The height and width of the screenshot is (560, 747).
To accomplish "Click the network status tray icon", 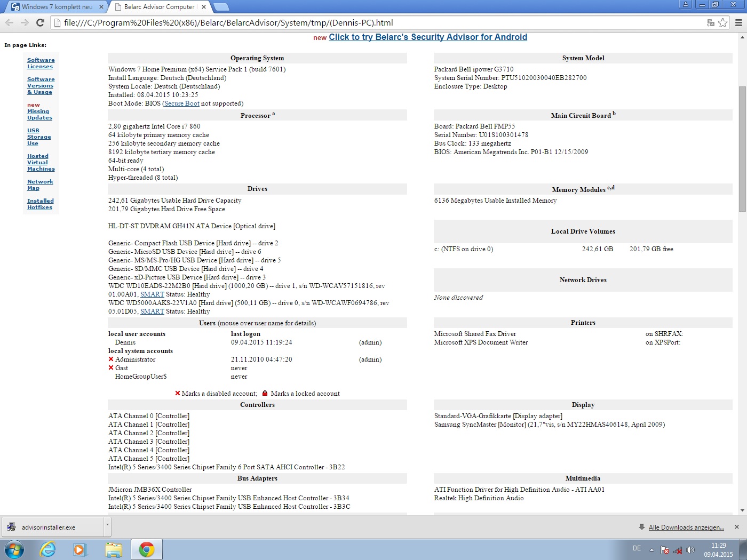I will point(678,550).
